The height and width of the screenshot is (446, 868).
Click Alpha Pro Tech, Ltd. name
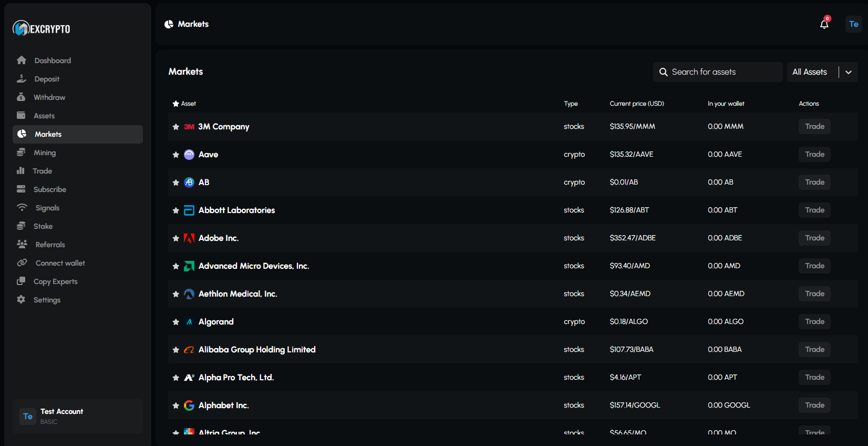(236, 378)
